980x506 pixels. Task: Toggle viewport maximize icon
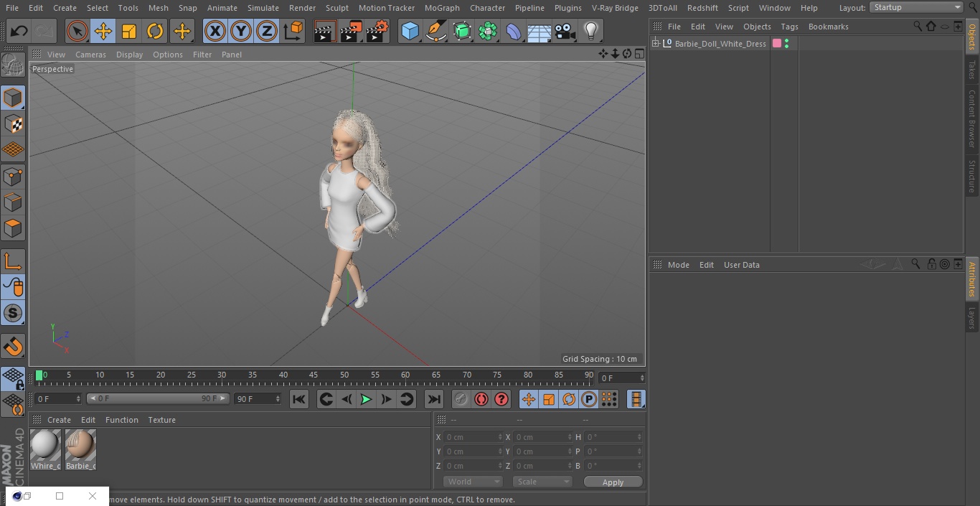click(x=639, y=54)
